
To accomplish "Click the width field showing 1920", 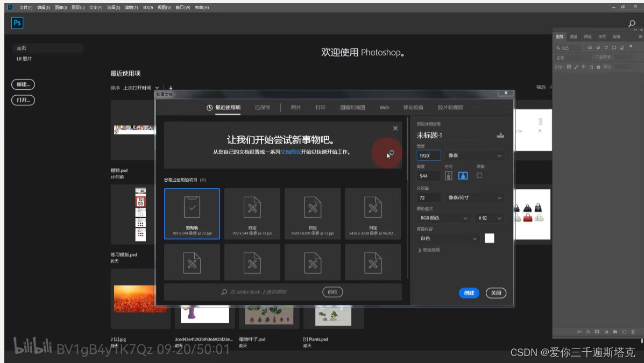I will [428, 155].
